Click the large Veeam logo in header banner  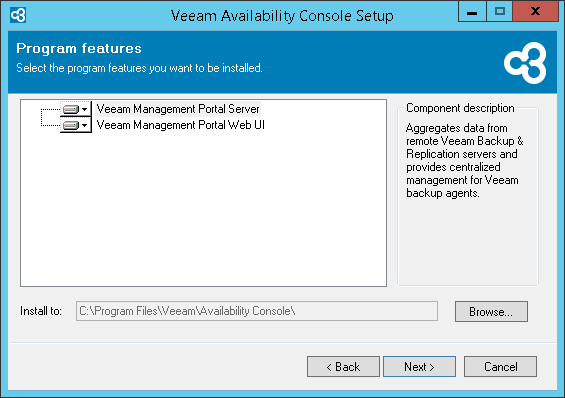[x=525, y=63]
